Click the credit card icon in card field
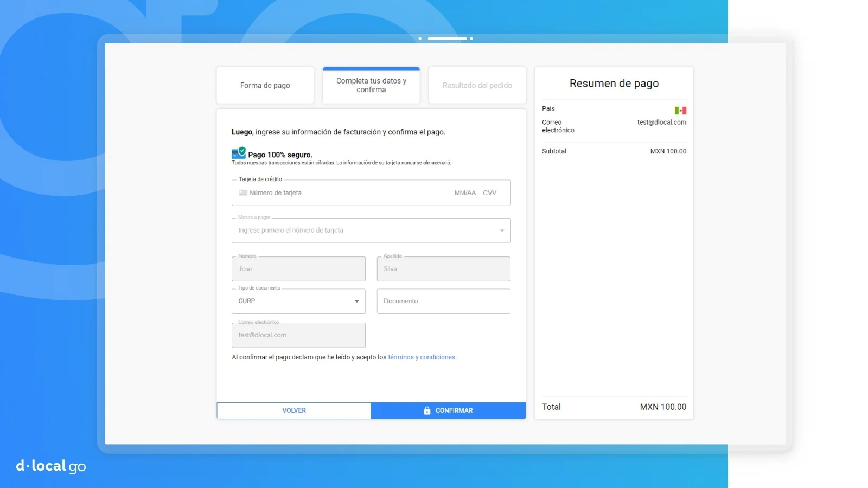The image size is (868, 488). pyautogui.click(x=243, y=193)
